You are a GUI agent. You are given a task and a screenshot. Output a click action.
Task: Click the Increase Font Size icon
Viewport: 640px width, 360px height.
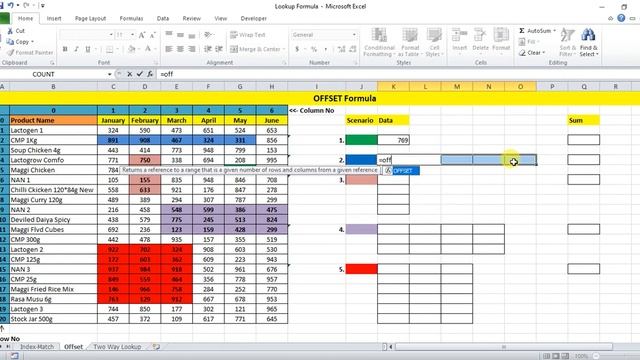142,35
